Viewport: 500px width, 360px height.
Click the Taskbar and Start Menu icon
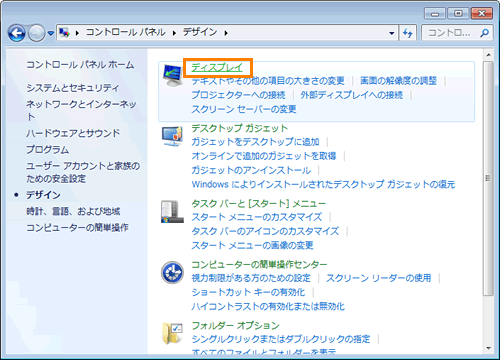(x=172, y=212)
